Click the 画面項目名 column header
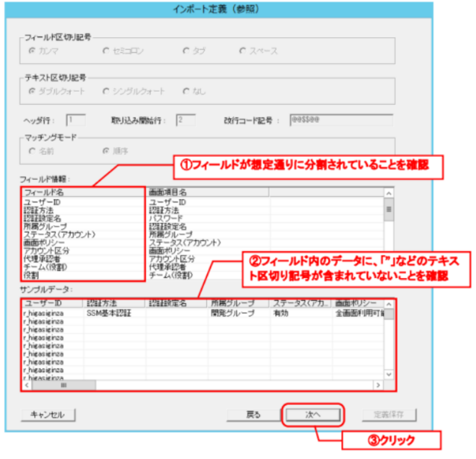Image resolution: width=476 pixels, height=459 pixels. pos(208,192)
